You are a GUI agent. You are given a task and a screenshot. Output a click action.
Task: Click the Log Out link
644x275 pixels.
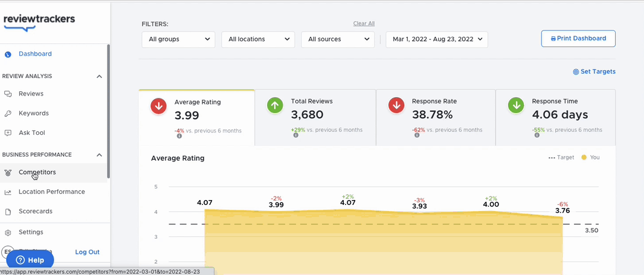coord(88,253)
